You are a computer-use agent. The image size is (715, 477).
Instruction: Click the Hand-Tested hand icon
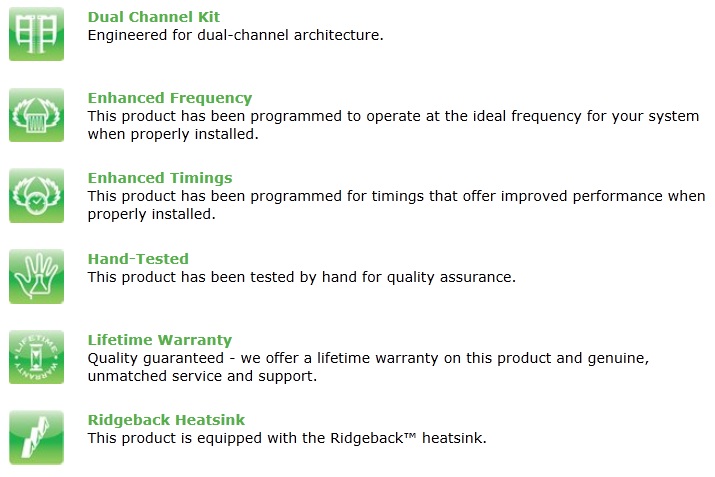(x=36, y=276)
